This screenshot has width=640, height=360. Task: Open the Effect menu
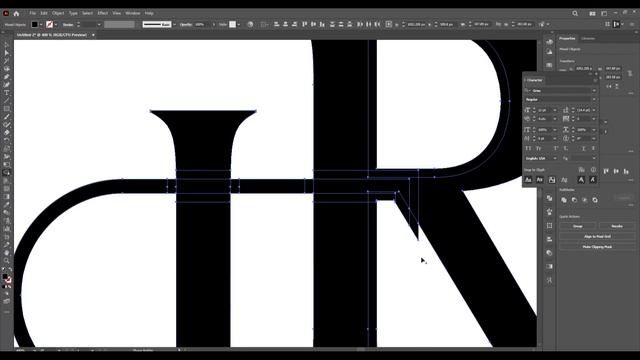pyautogui.click(x=102, y=13)
